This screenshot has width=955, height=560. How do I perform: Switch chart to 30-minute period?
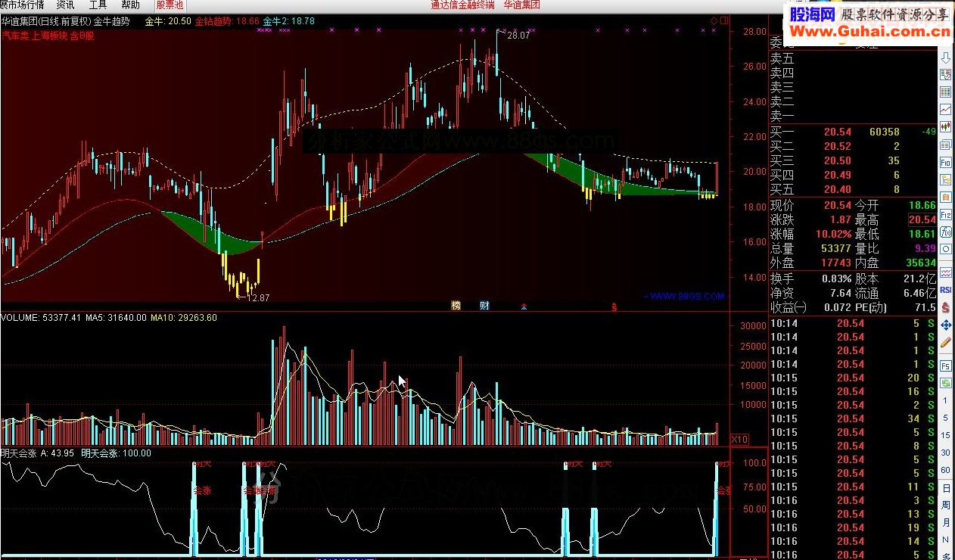(946, 453)
